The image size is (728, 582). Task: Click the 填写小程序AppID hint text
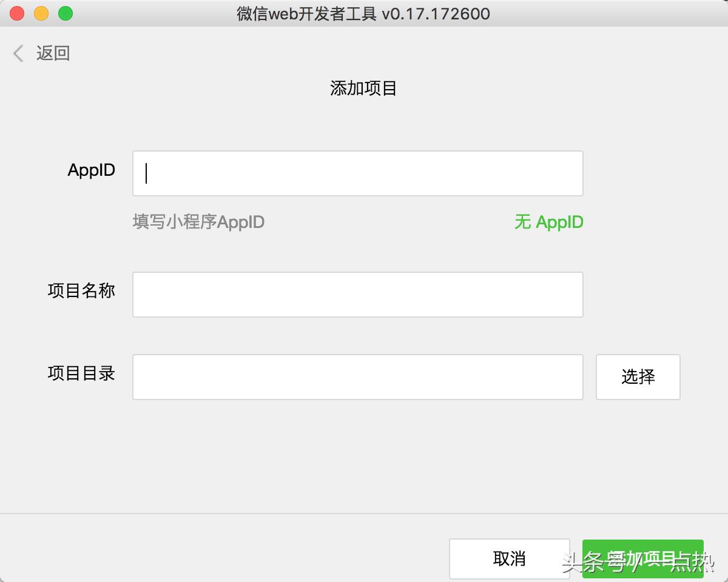(x=198, y=222)
